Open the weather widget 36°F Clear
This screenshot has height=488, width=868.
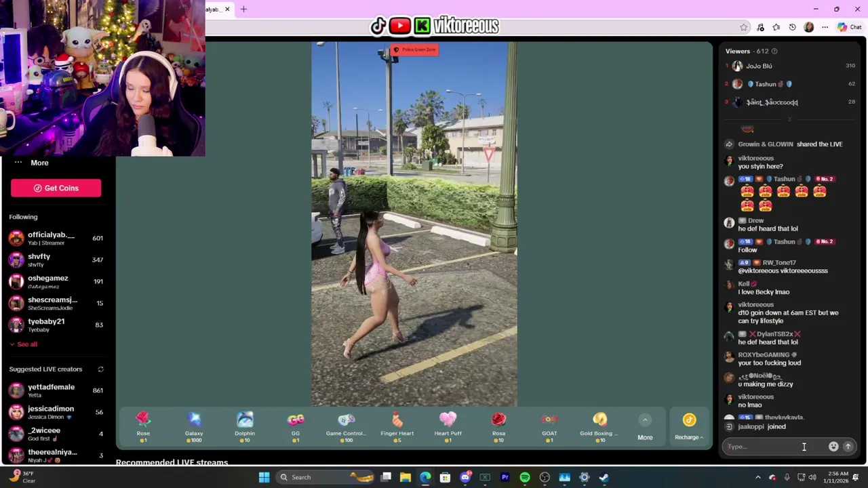tap(22, 477)
